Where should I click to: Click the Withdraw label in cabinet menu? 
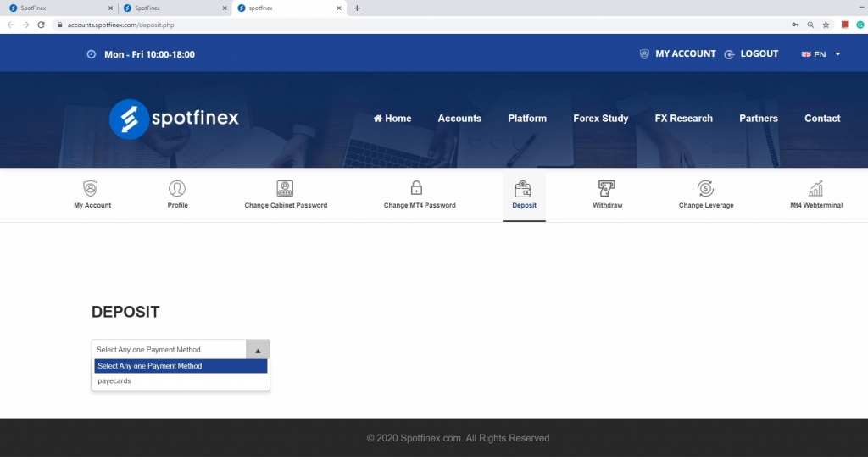607,205
